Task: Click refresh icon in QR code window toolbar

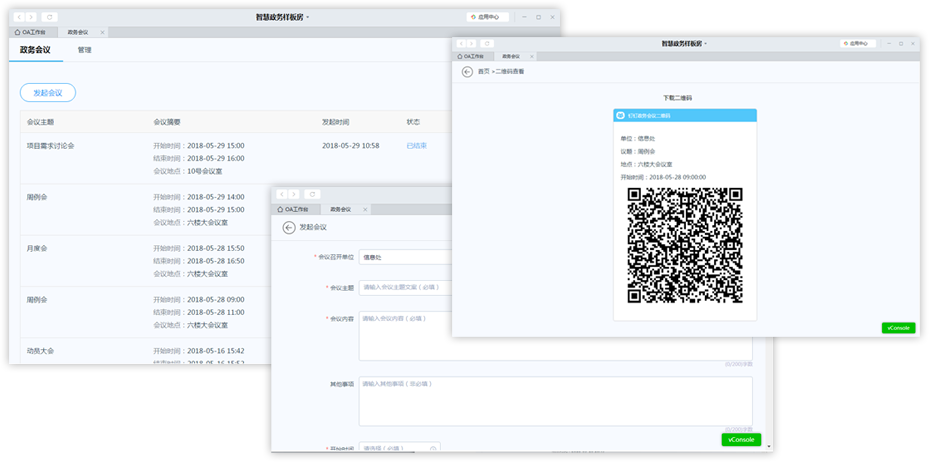Action: (x=487, y=44)
